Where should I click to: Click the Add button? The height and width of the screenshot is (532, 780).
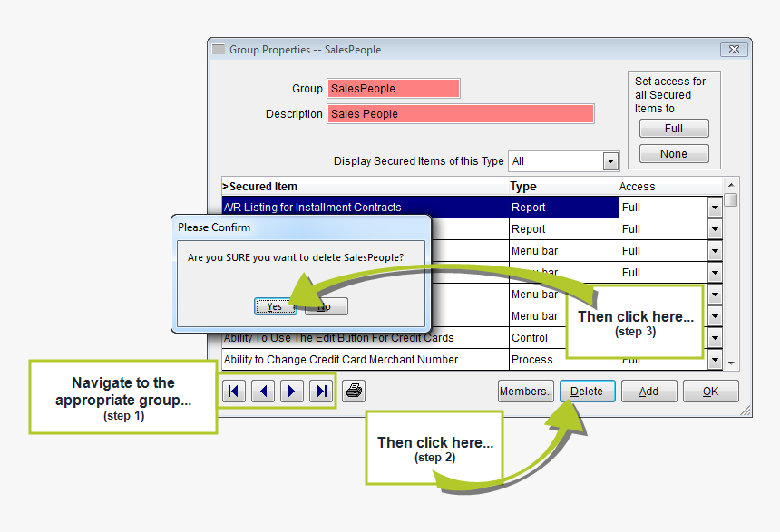point(648,392)
